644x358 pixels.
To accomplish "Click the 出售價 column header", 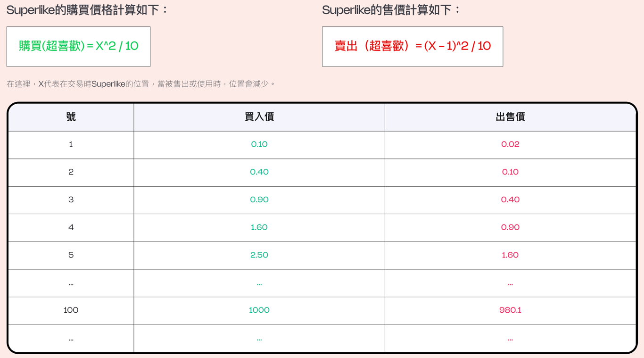I will tap(510, 117).
